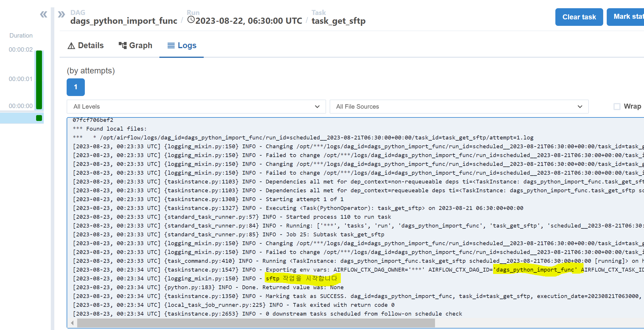This screenshot has height=330, width=644.
Task: Click the Details tab warning triangle icon
Action: tap(71, 46)
